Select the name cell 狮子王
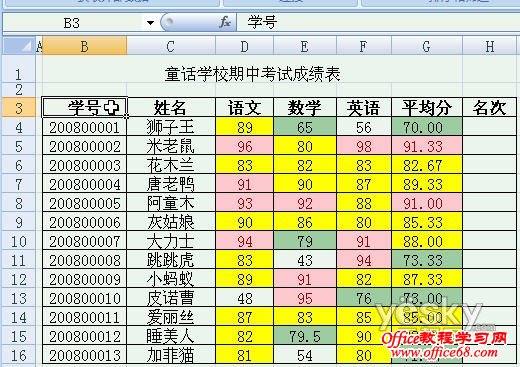 (x=171, y=127)
